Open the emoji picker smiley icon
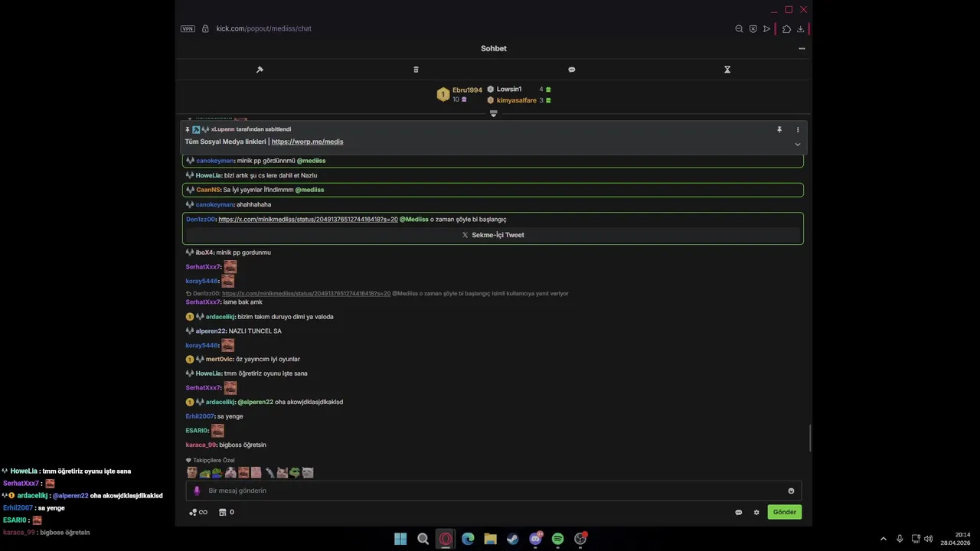 (x=791, y=491)
